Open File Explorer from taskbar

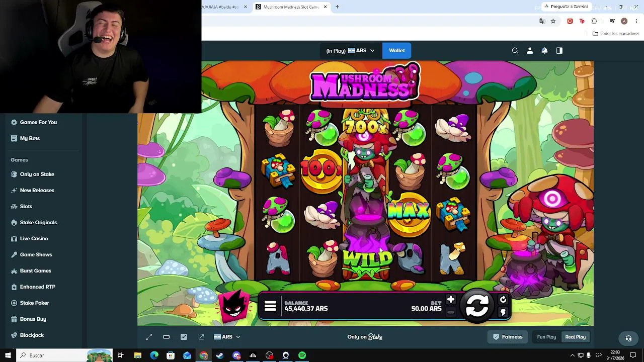coord(137,355)
